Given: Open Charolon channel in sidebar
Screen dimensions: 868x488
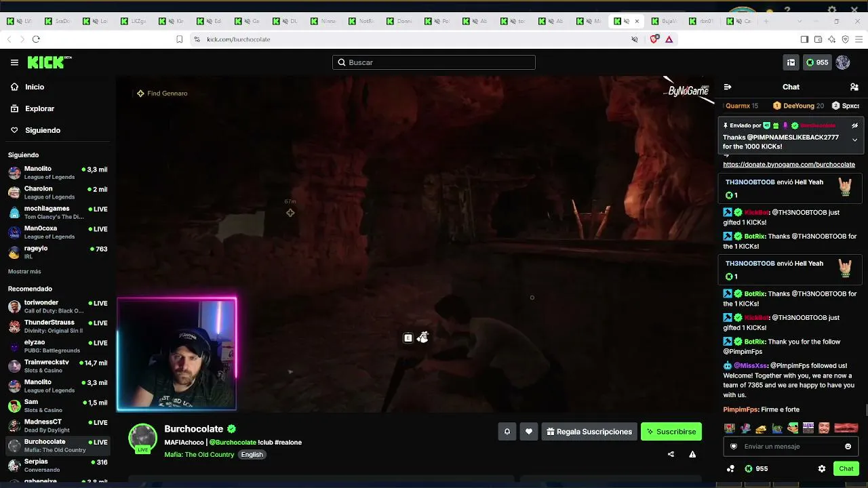Looking at the screenshot, I should (58, 192).
